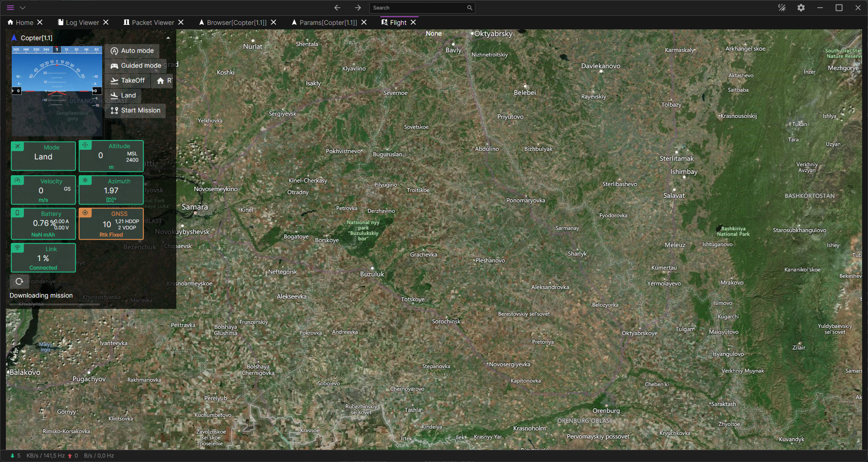Image resolution: width=868 pixels, height=462 pixels.
Task: Click the Auto mode button
Action: point(132,51)
